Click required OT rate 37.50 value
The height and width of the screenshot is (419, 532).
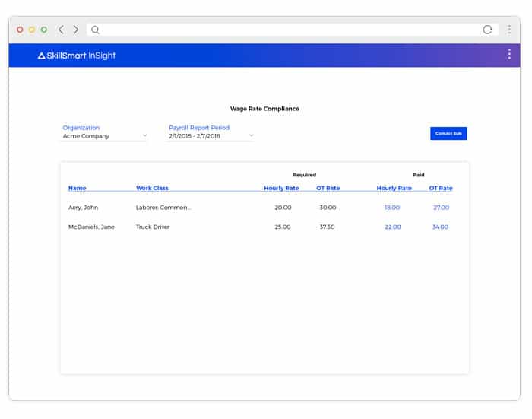327,227
